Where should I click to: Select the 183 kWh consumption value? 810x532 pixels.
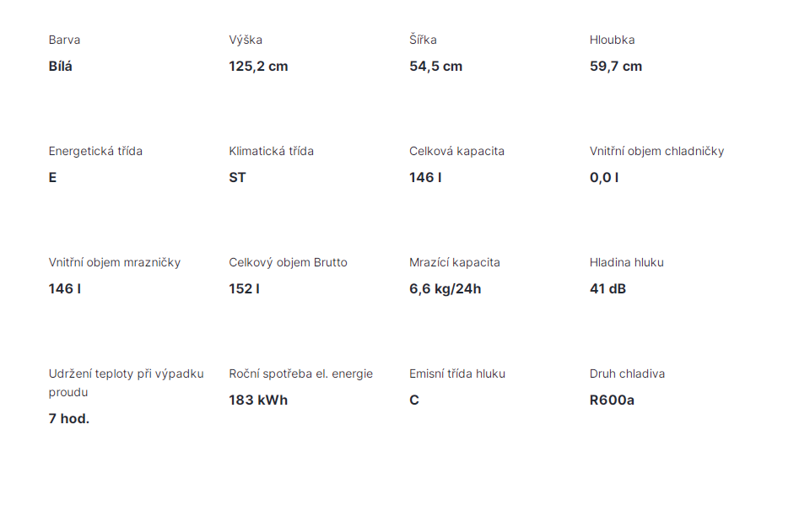pyautogui.click(x=258, y=400)
